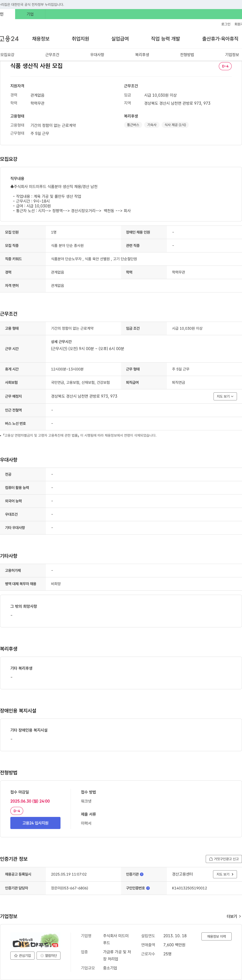Click contact 장은미(053-667-6806)
Screen dimensions: 242x980
69,888
